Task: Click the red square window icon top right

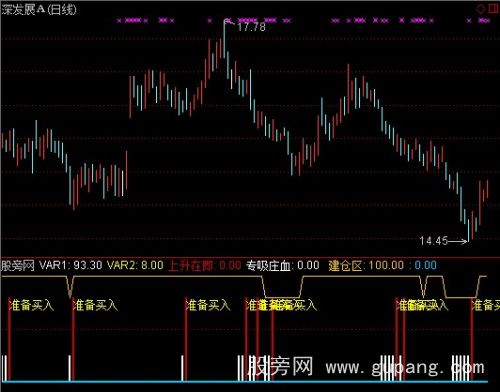Action: point(494,8)
